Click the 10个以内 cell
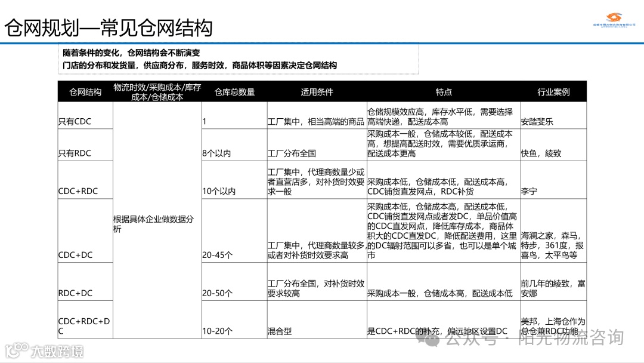The height and width of the screenshot is (363, 644). 234,180
